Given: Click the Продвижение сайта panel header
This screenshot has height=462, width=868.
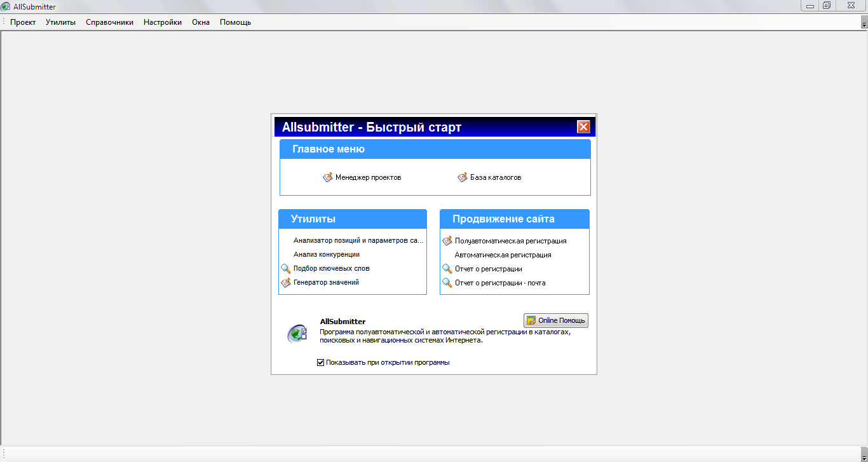Looking at the screenshot, I should click(515, 219).
